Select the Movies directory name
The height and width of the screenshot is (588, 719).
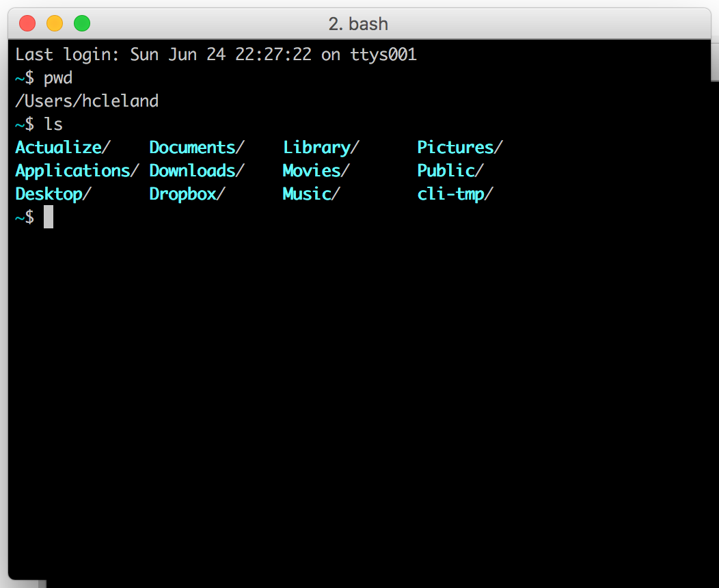[311, 170]
